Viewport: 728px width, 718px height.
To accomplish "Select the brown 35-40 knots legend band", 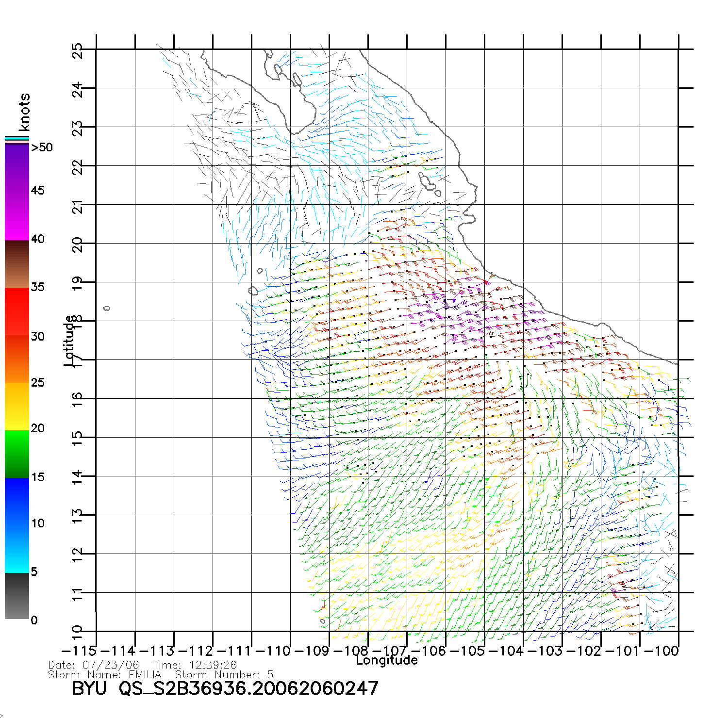I will 17,264.
